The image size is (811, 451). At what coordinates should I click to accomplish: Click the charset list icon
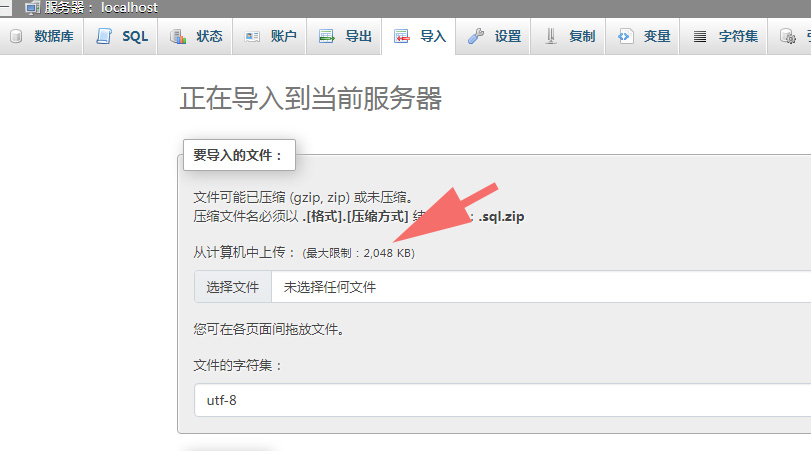click(x=700, y=36)
